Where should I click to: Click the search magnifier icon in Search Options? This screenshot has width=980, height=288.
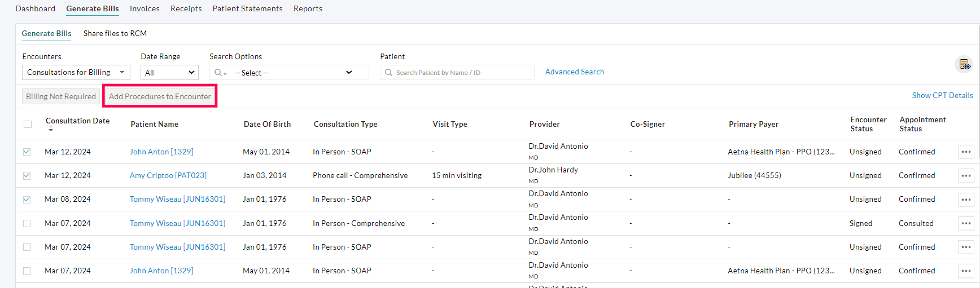click(218, 73)
